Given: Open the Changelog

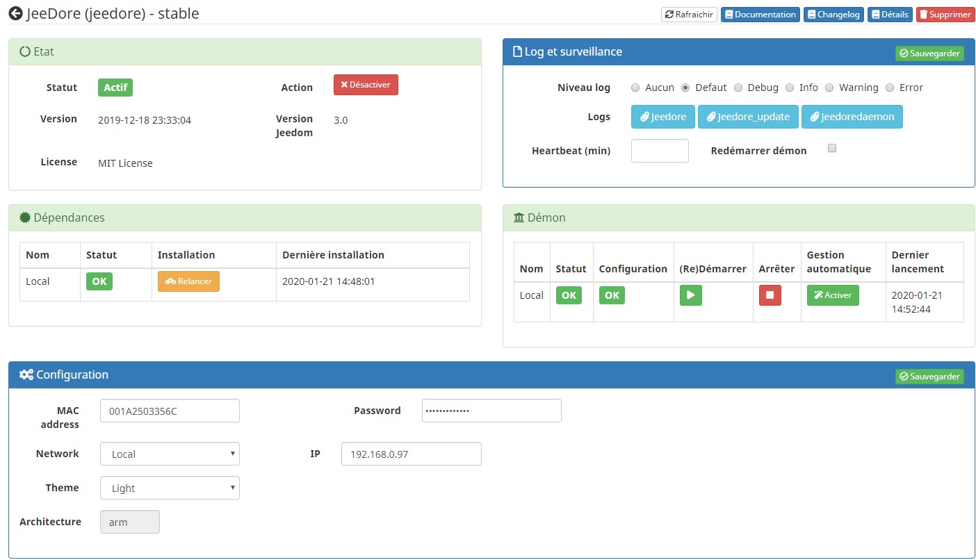Looking at the screenshot, I should pyautogui.click(x=833, y=15).
